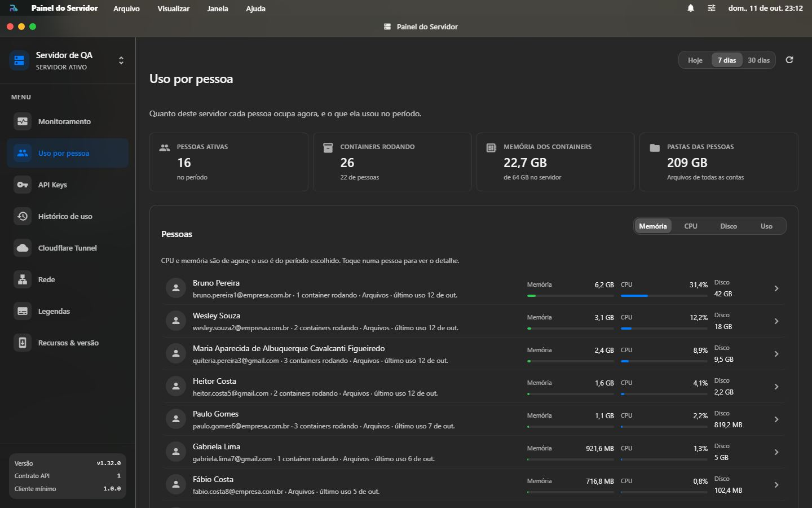
Task: Click Wesley Souza's avatar icon
Action: pyautogui.click(x=176, y=321)
